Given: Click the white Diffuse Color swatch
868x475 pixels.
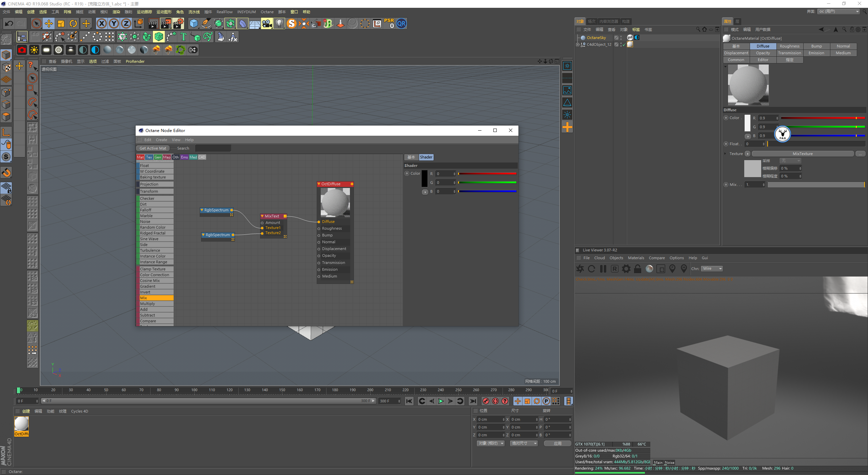Looking at the screenshot, I should click(747, 123).
